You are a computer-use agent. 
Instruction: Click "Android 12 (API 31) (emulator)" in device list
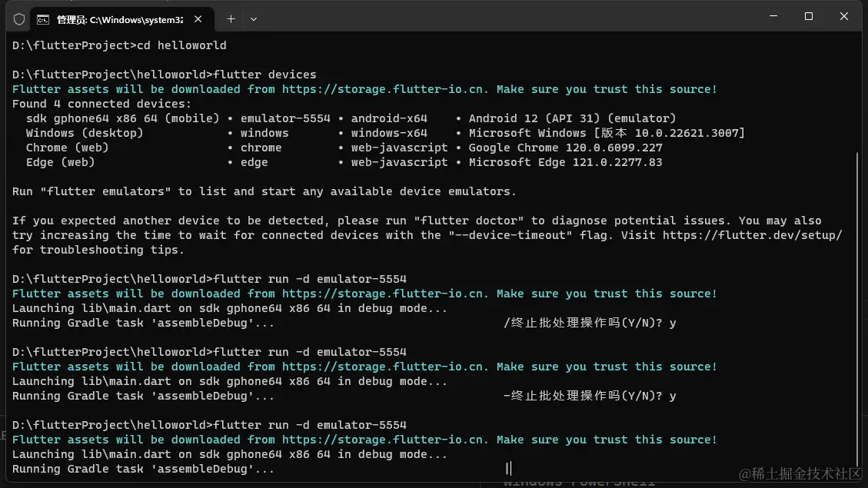pos(572,118)
